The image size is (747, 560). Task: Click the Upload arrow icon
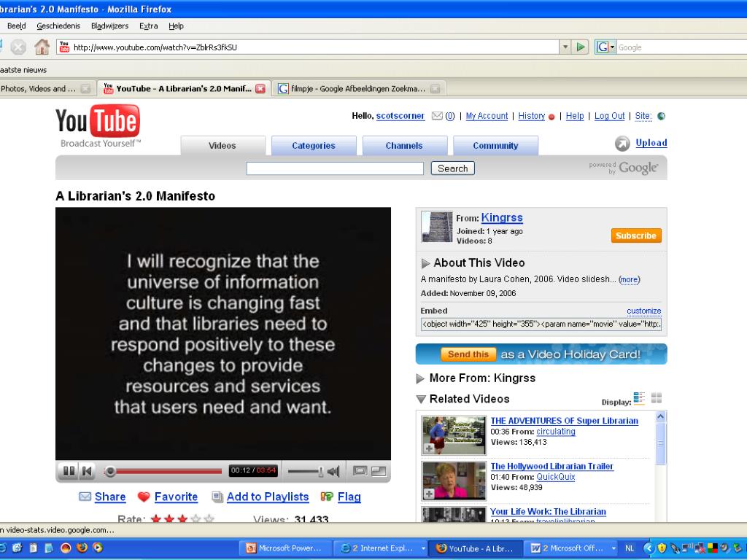[622, 144]
